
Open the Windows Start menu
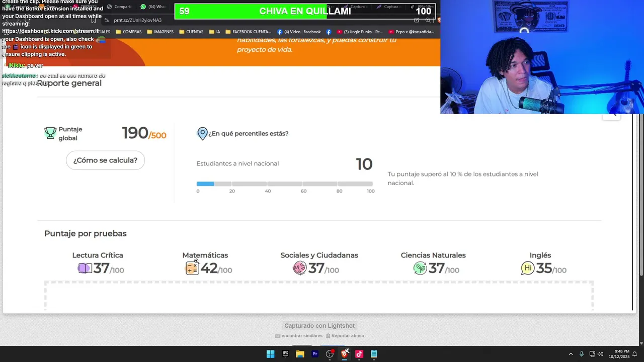(270, 354)
